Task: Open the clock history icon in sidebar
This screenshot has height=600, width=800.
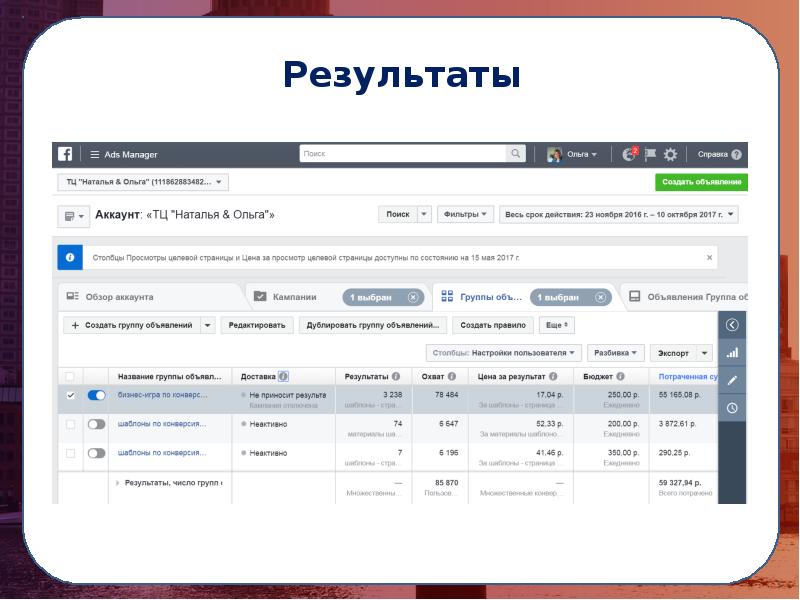Action: tap(732, 408)
